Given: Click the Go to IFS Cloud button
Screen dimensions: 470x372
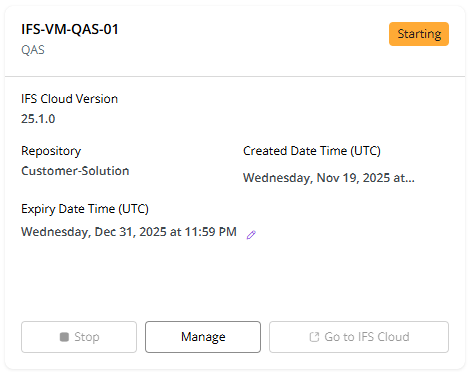Looking at the screenshot, I should click(359, 337).
